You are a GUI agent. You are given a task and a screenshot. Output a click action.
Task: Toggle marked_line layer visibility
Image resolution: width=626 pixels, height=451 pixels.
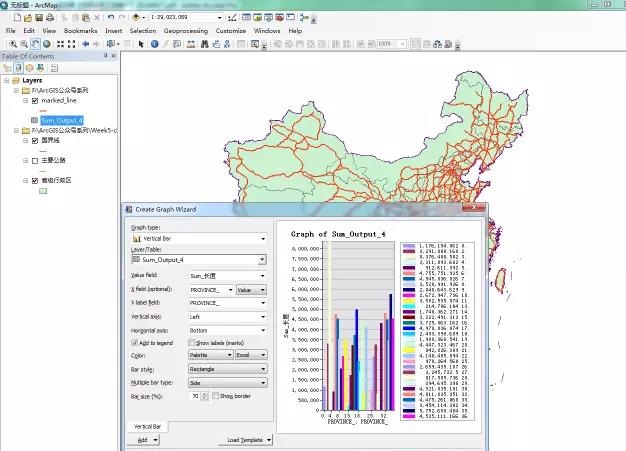[x=35, y=101]
